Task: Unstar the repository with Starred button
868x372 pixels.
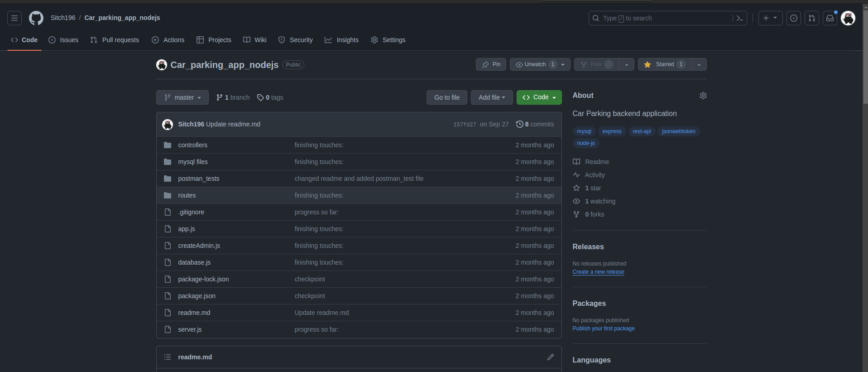Action: [665, 64]
